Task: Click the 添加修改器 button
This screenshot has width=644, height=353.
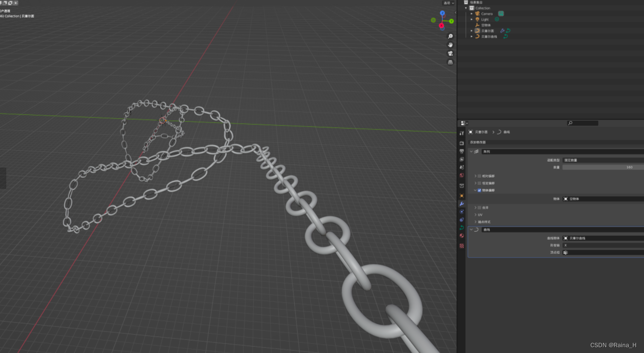Action: 556,142
